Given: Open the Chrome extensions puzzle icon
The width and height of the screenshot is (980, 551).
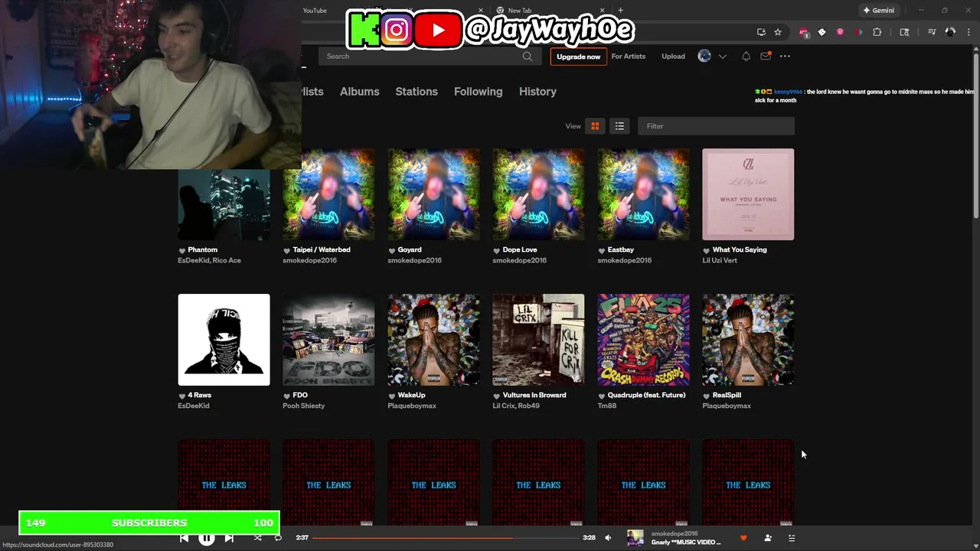Looking at the screenshot, I should pos(877,32).
